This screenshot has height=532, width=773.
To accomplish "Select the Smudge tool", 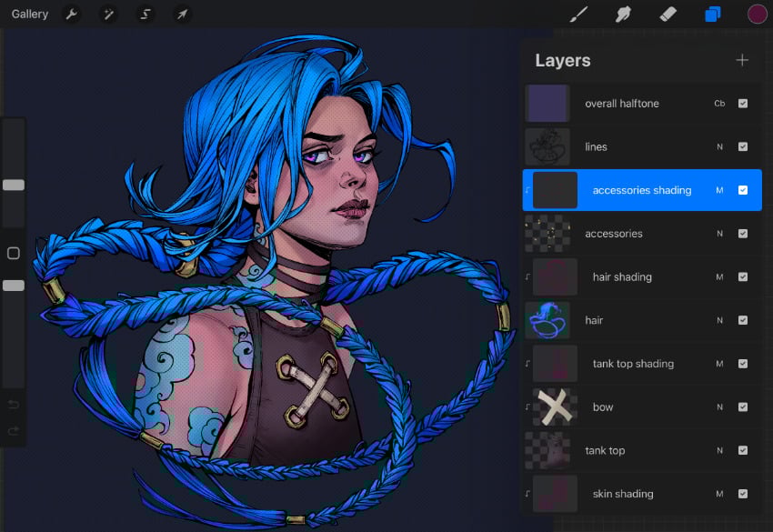I will (623, 14).
